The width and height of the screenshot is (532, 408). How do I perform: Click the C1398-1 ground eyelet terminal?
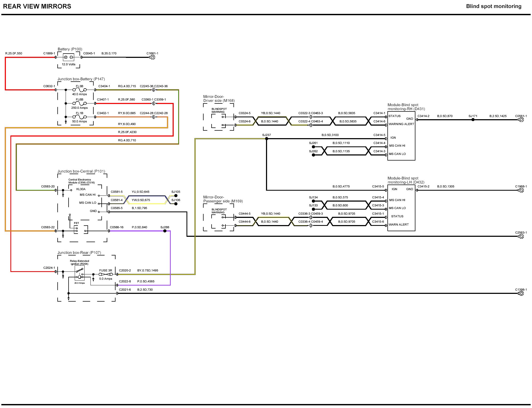521,293
